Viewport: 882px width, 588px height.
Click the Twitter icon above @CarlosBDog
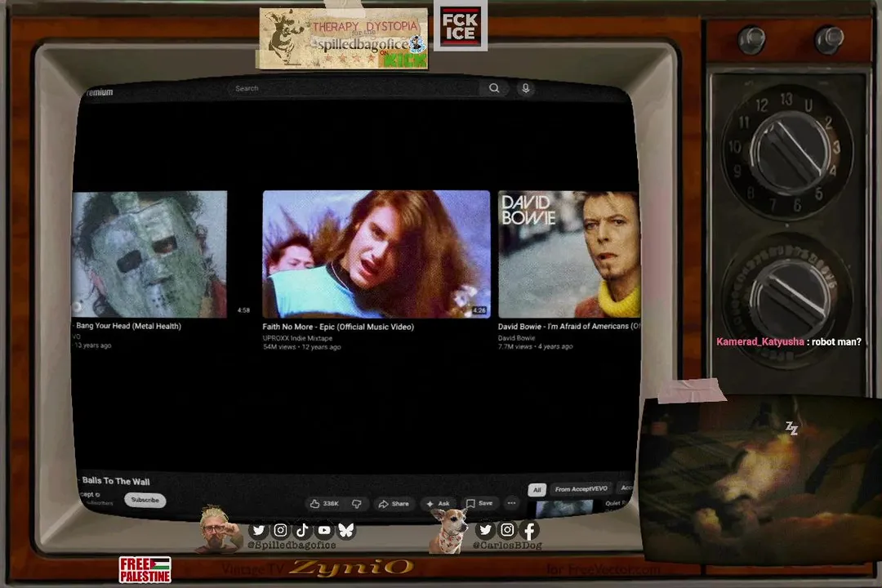[x=485, y=529]
